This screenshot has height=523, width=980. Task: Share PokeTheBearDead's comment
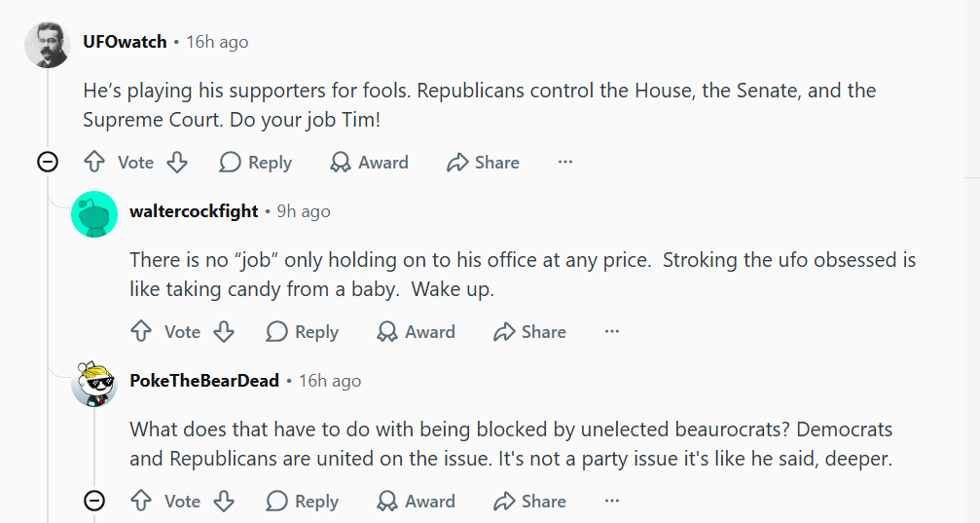pyautogui.click(x=530, y=502)
